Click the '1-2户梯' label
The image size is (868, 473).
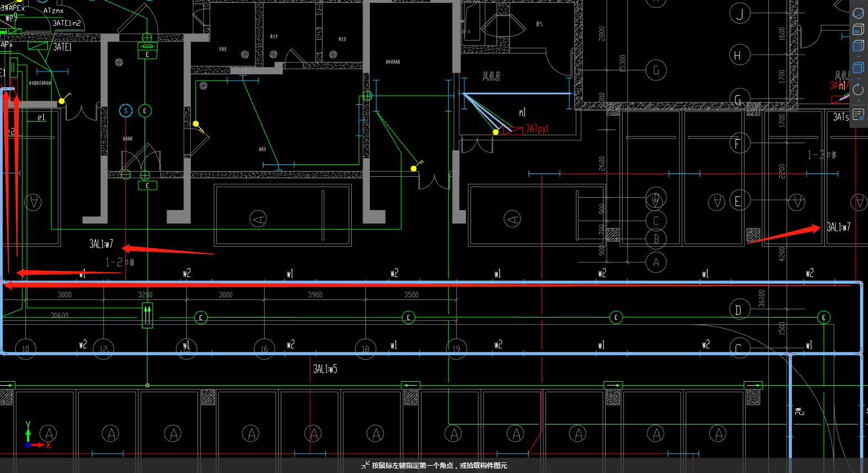[120, 262]
